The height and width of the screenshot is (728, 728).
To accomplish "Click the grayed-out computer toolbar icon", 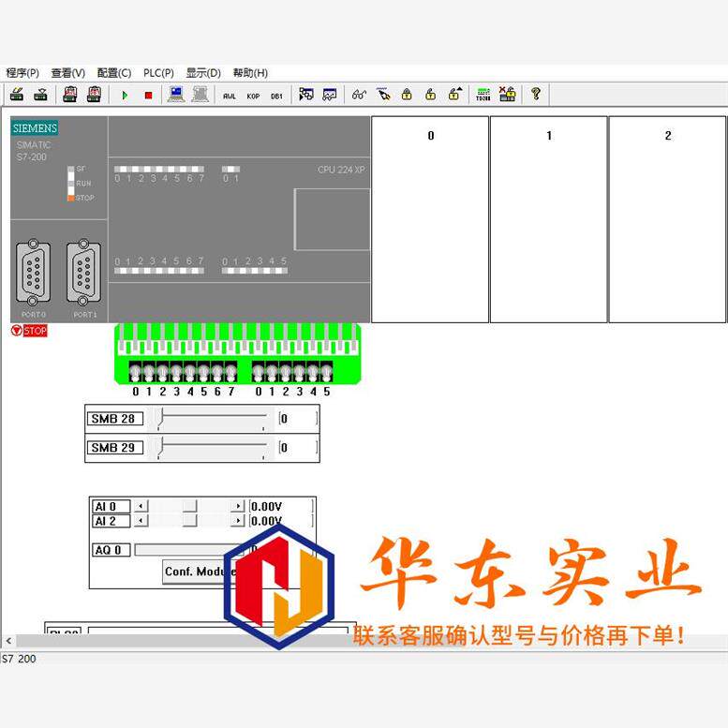I will [x=201, y=95].
